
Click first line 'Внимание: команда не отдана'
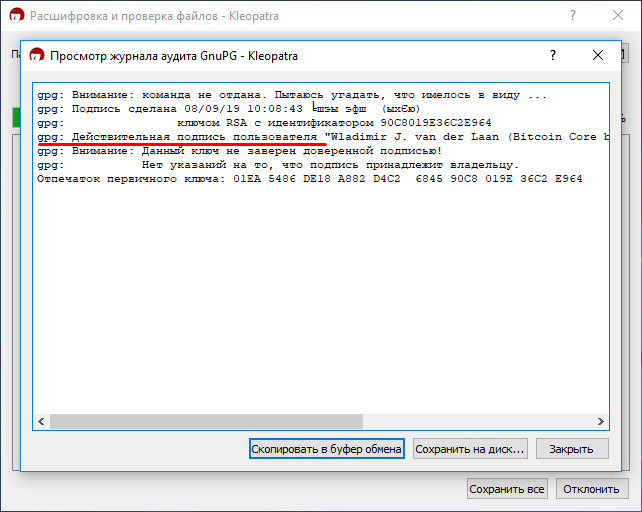[x=292, y=95]
